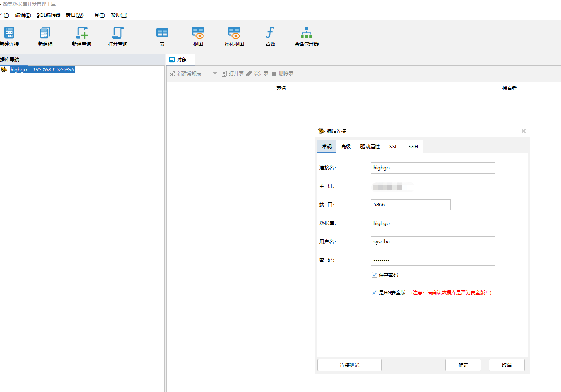Click the database (数据库) input field

[x=432, y=223]
